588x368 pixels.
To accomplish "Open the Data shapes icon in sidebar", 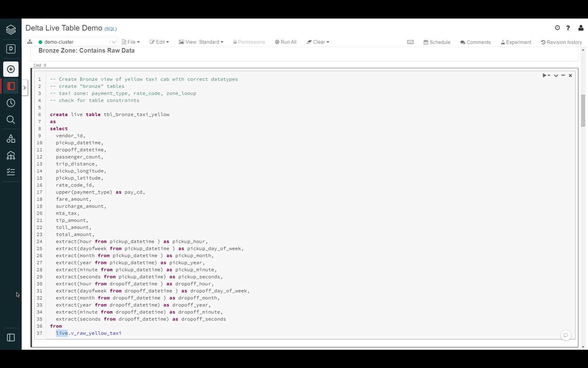I will (x=11, y=138).
